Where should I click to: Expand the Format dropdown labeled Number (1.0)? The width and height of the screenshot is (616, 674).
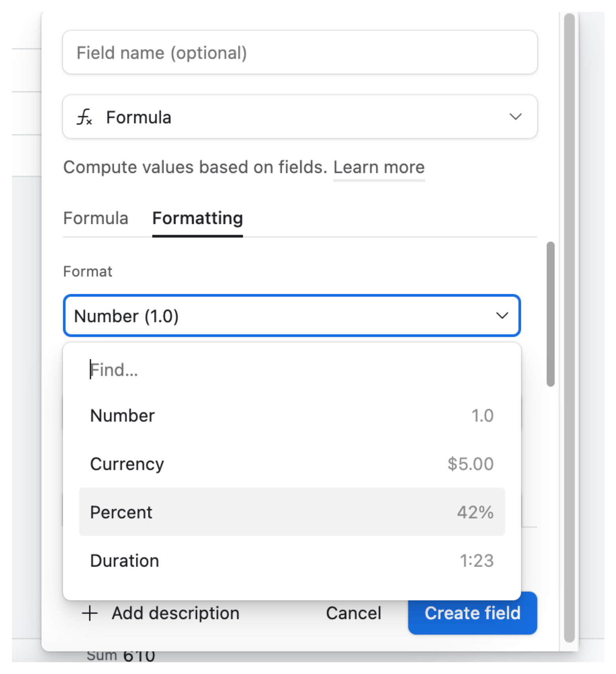coord(292,316)
